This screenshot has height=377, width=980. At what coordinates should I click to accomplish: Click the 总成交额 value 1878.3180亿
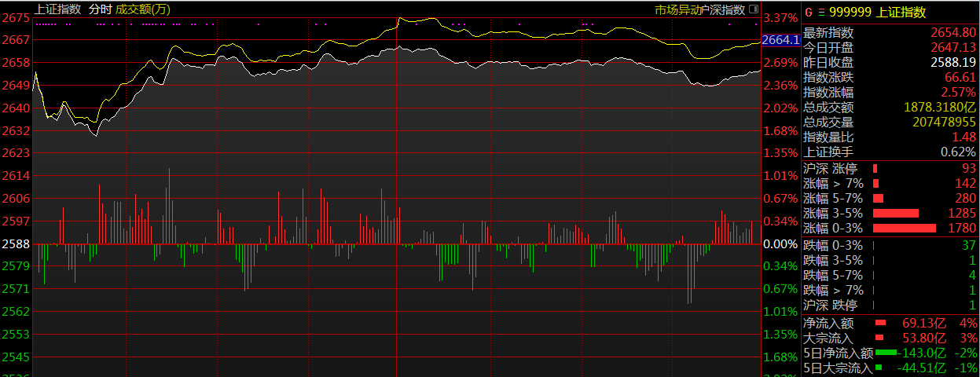[x=940, y=108]
